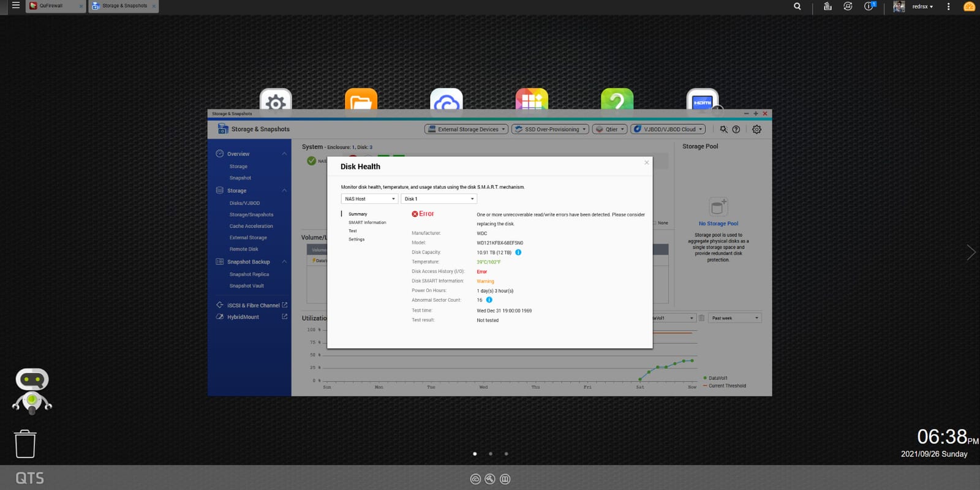
Task: Open the Recycle Bin on the desktop
Action: tap(25, 443)
